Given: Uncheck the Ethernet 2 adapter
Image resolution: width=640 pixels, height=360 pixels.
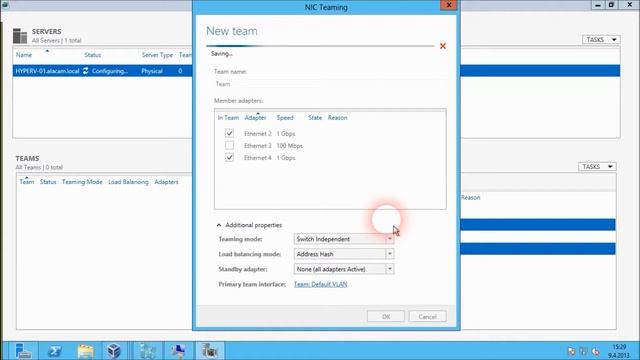Looking at the screenshot, I should coord(229,133).
